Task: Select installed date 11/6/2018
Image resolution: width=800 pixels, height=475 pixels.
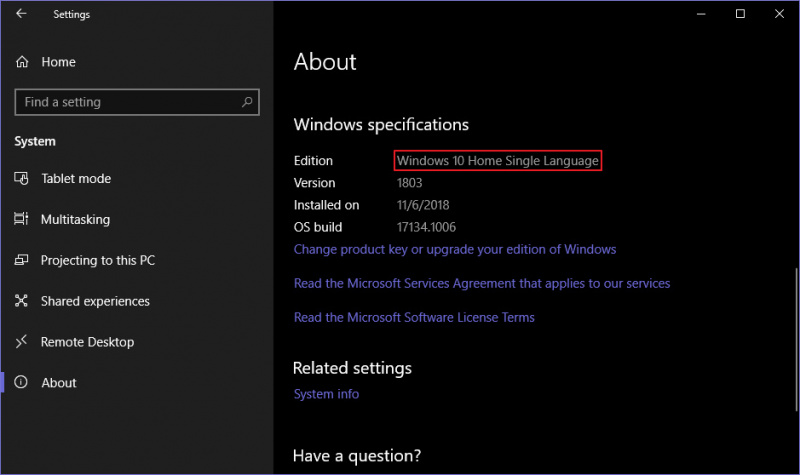Action: click(x=423, y=205)
